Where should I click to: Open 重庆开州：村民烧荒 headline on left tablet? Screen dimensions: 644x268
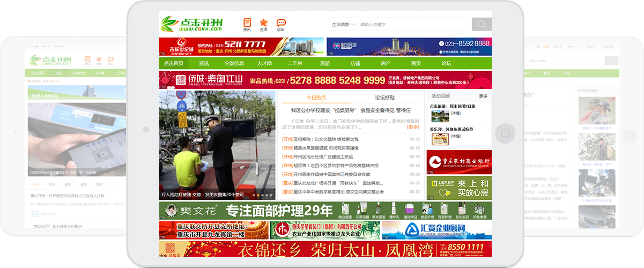click(68, 196)
